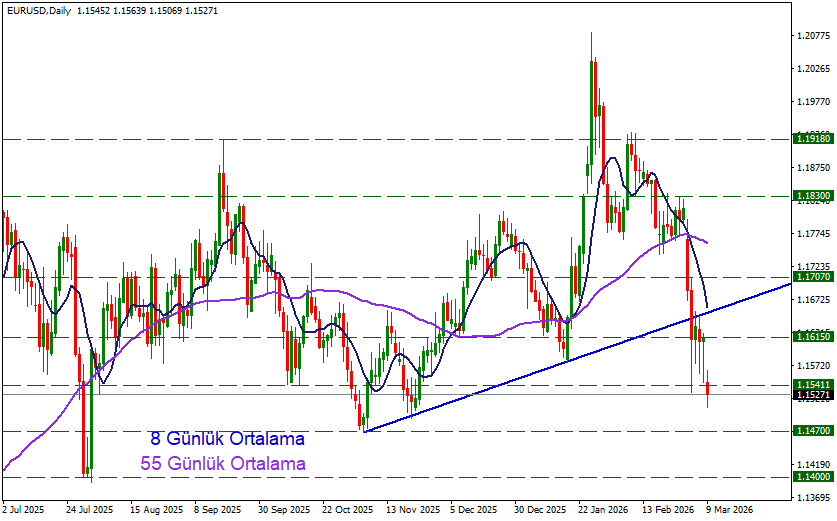
Task: Click the 1.16150 price level label
Action: (x=811, y=338)
